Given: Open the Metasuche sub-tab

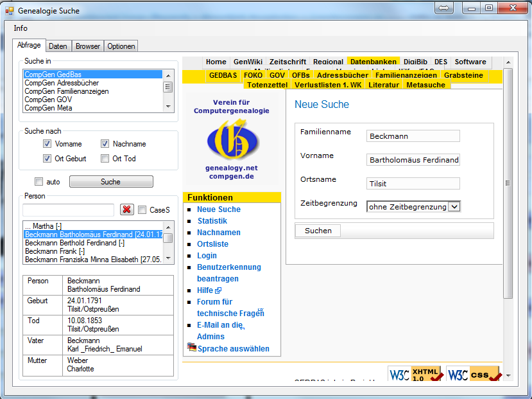Looking at the screenshot, I should (426, 85).
